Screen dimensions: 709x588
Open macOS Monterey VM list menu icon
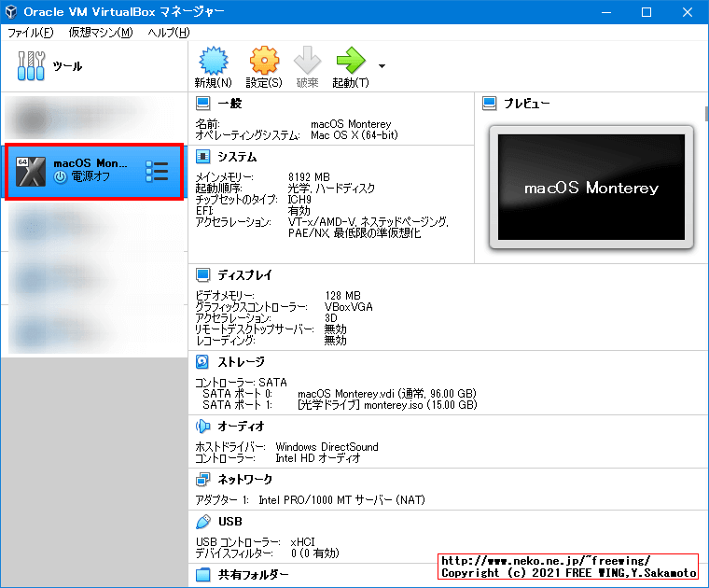(x=157, y=172)
